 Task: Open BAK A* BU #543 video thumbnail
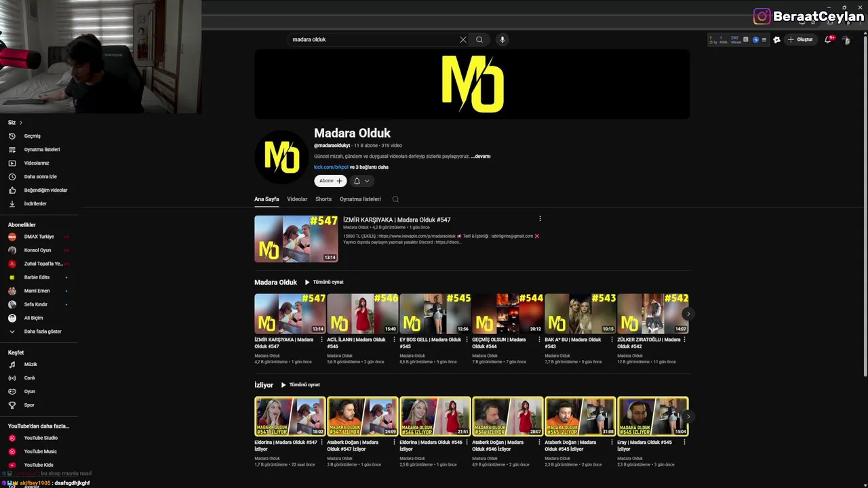click(580, 313)
